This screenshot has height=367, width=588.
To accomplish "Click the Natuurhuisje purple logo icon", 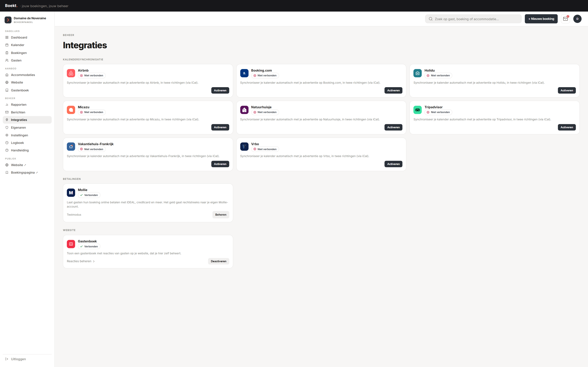I will pos(244,110).
